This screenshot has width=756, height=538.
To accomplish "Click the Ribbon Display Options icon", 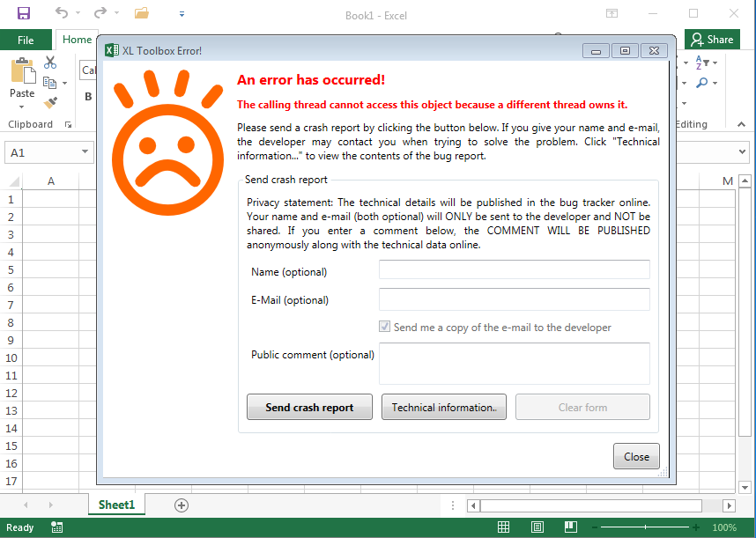I will tap(611, 13).
